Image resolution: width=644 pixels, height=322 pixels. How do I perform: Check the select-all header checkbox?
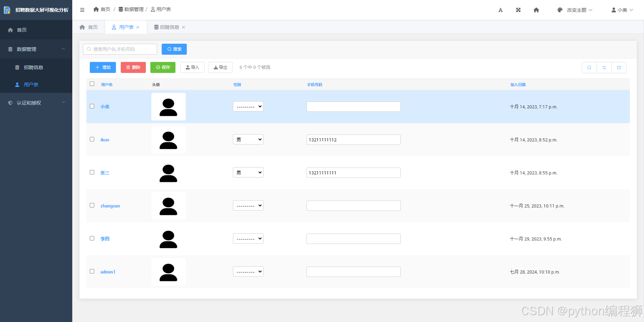point(92,84)
